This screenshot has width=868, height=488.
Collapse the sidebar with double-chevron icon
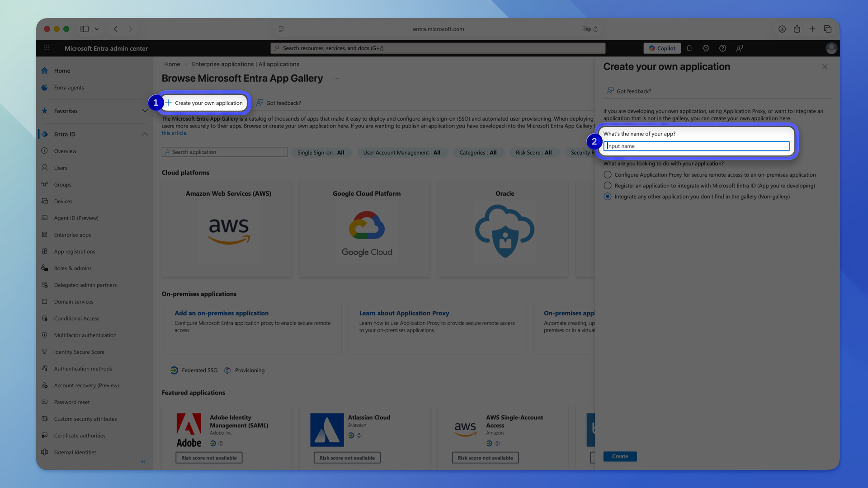(x=143, y=461)
